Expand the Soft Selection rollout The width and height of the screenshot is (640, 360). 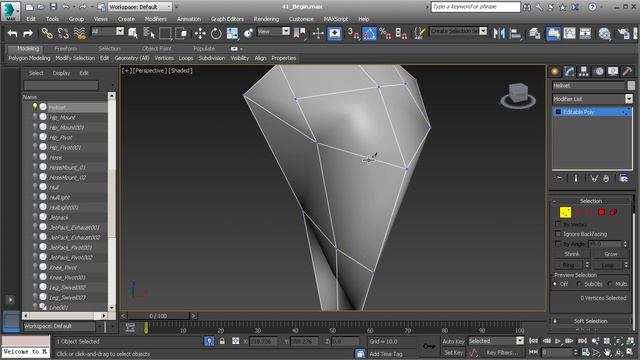click(591, 321)
